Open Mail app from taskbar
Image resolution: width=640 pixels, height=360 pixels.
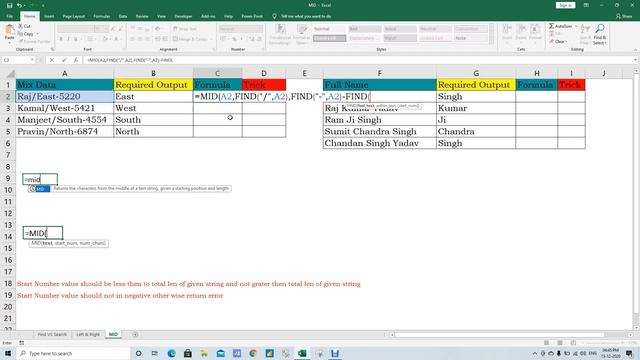[220, 353]
